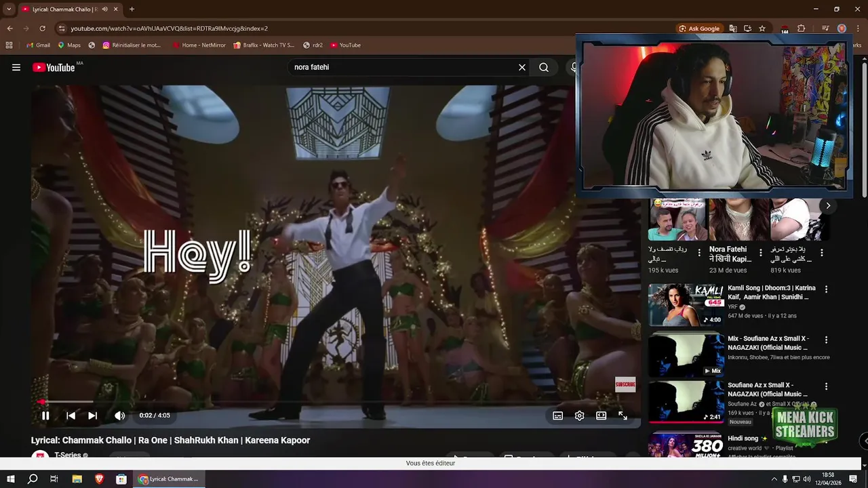The image size is (868, 488).
Task: Open Hindi song 380 Million thumbnail
Action: click(686, 445)
